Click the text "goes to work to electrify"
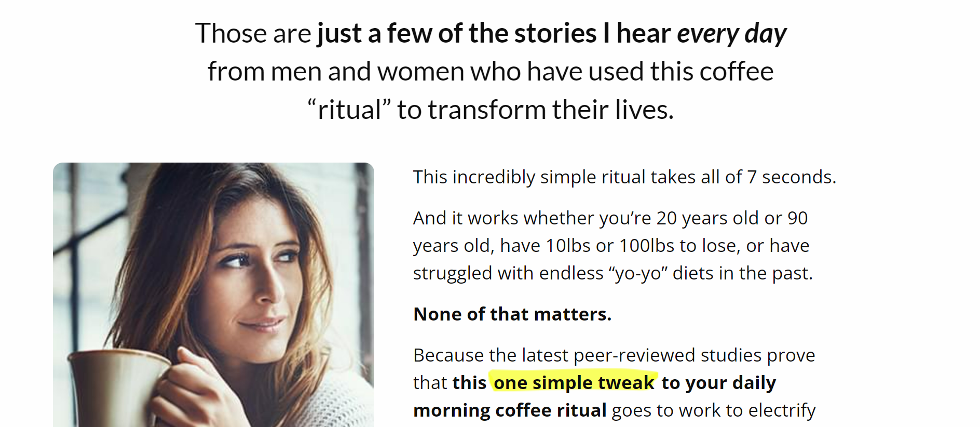 point(714,410)
